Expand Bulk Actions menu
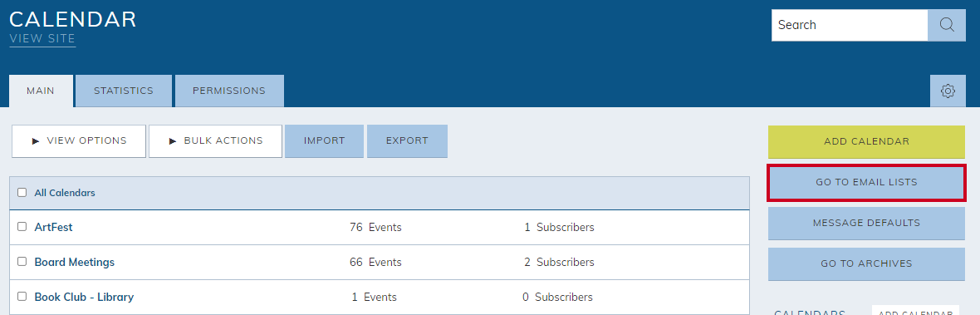The height and width of the screenshot is (315, 980). point(215,140)
